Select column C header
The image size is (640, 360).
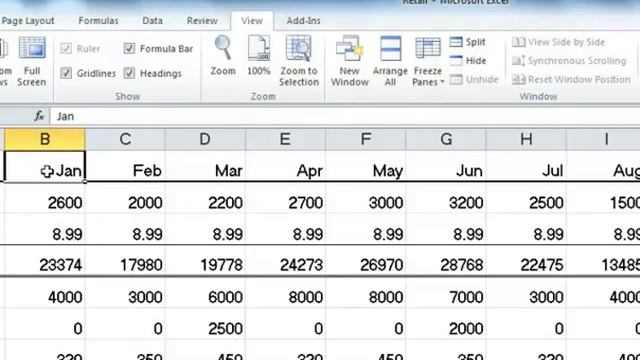[x=125, y=139]
